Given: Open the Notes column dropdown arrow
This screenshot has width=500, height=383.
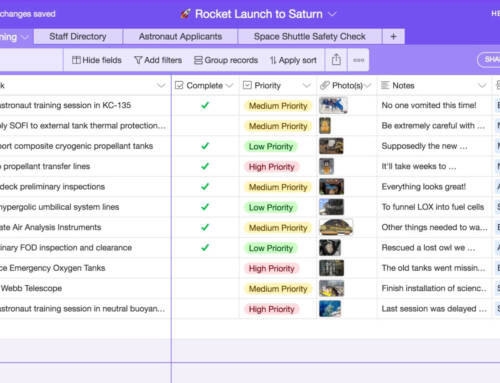Looking at the screenshot, I should coord(482,86).
